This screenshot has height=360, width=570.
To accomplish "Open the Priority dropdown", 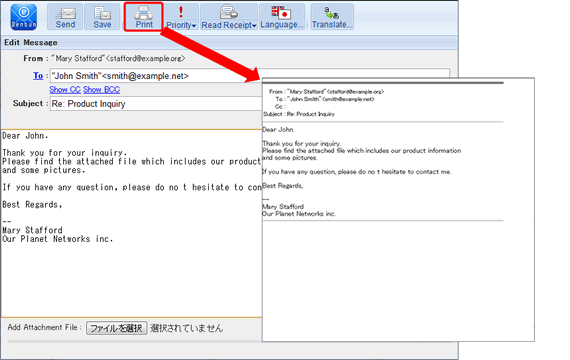I will [181, 17].
